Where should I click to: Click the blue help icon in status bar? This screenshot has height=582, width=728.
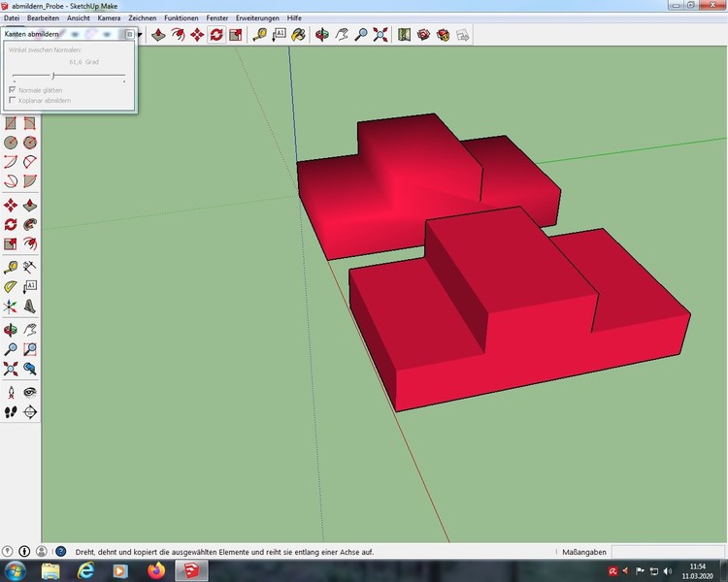(x=61, y=551)
